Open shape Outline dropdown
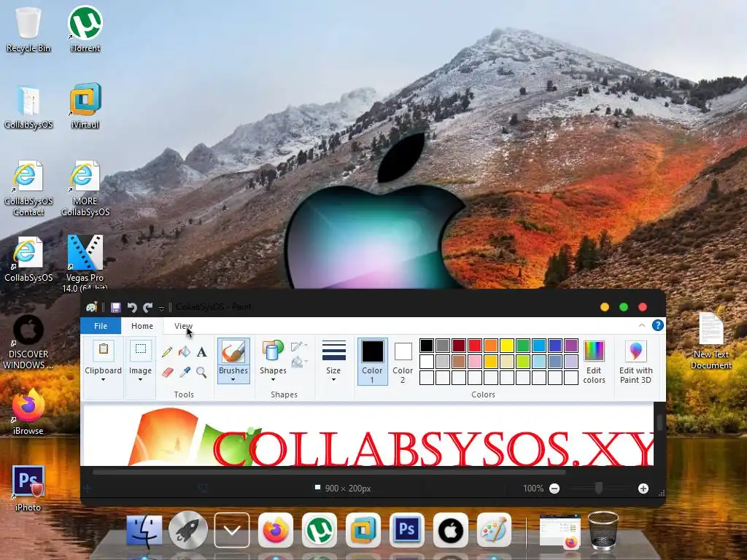Image resolution: width=747 pixels, height=560 pixels. click(x=299, y=346)
